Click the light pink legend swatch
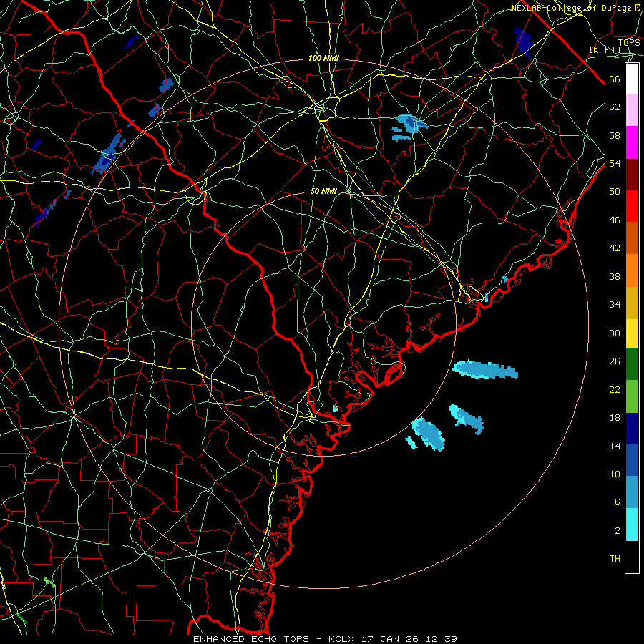The width and height of the screenshot is (644, 644). coord(632,109)
